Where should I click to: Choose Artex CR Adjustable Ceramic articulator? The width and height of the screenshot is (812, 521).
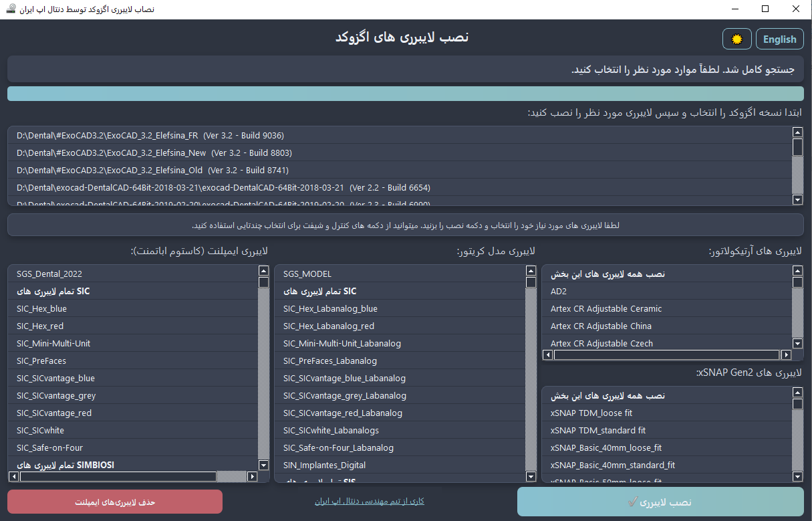tap(605, 309)
